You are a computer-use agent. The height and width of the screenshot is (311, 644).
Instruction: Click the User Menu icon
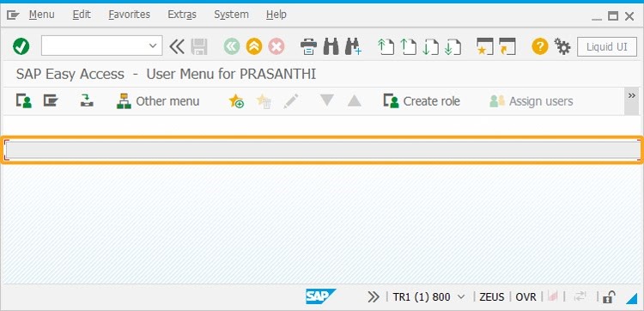click(24, 101)
